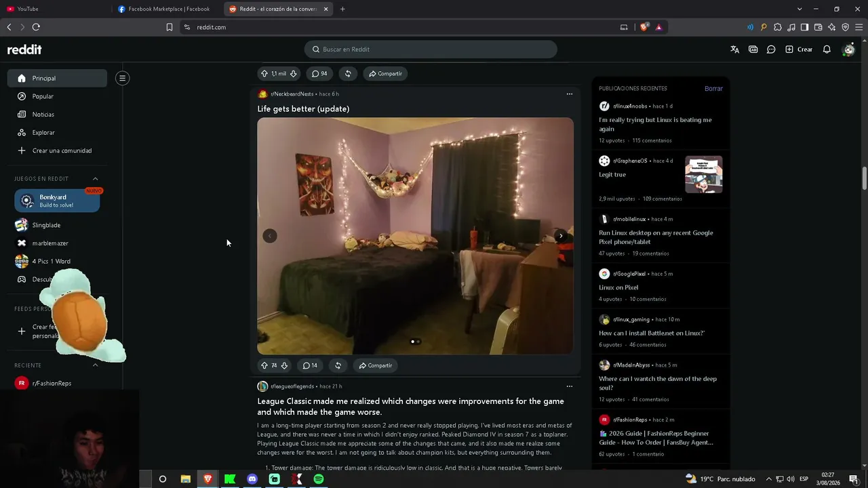Open Brave Shields icon

[x=644, y=27]
